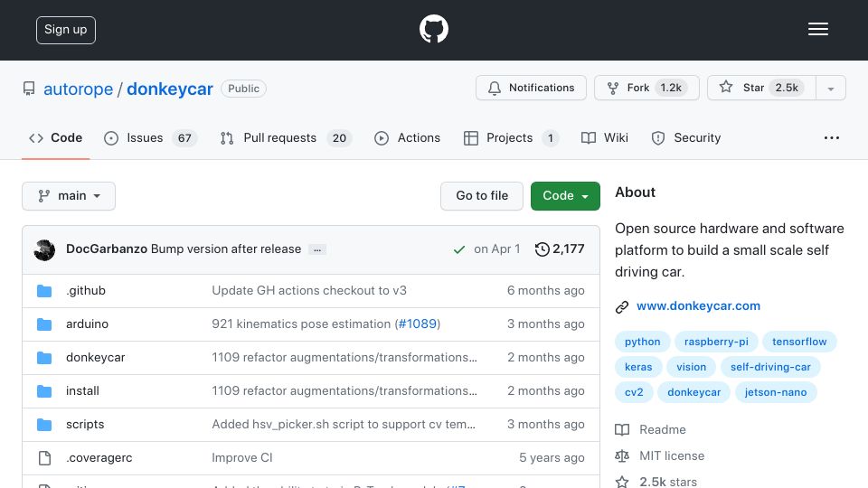
Task: Select the keras topic tag
Action: pyautogui.click(x=638, y=368)
